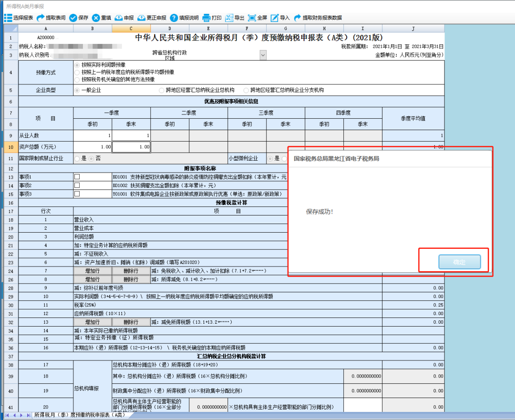This screenshot has width=515, height=420.
Task: Select 按照上一纳税年度应纳税所得额平均额预缴 option
Action: [x=77, y=72]
